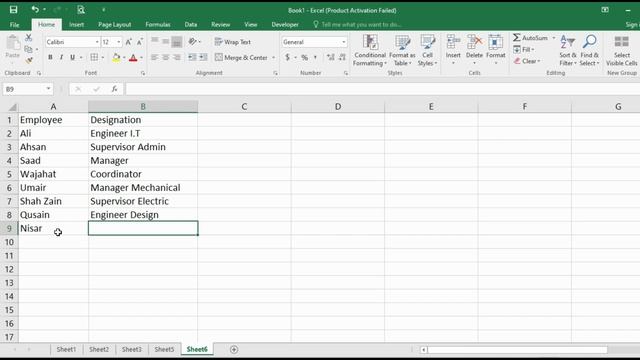Switch to the Formulas tab
640x360 pixels.
(x=158, y=24)
